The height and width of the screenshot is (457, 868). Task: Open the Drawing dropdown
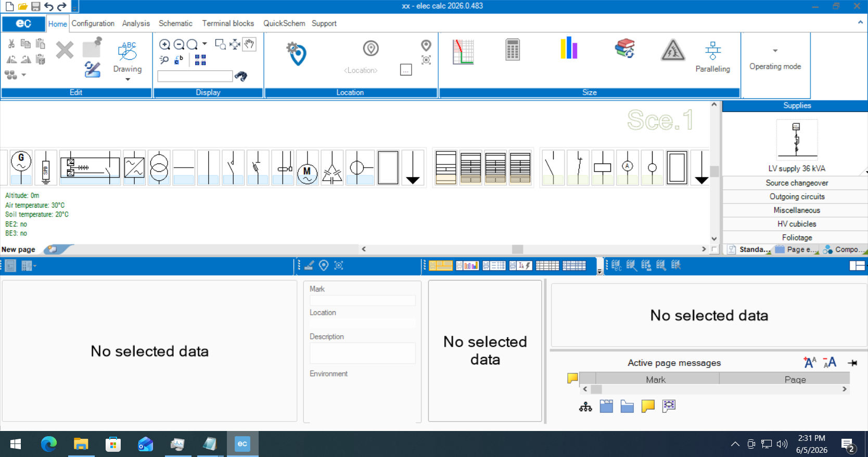pos(127,79)
